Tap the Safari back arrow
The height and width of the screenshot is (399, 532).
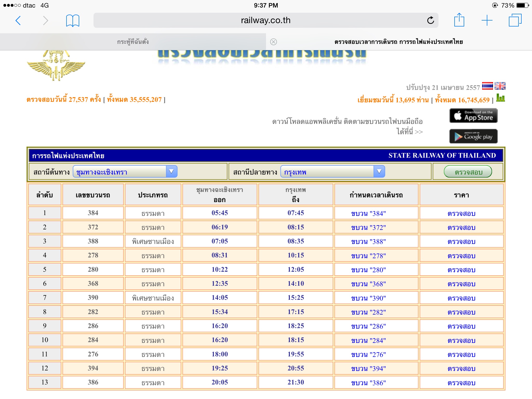(x=18, y=21)
